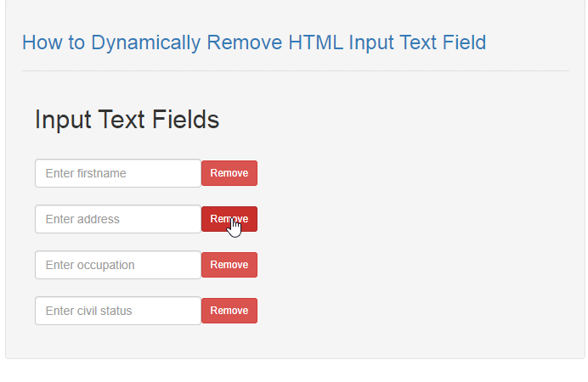The height and width of the screenshot is (382, 588).
Task: Focus the 'Enter occupation' text input
Action: (x=118, y=265)
